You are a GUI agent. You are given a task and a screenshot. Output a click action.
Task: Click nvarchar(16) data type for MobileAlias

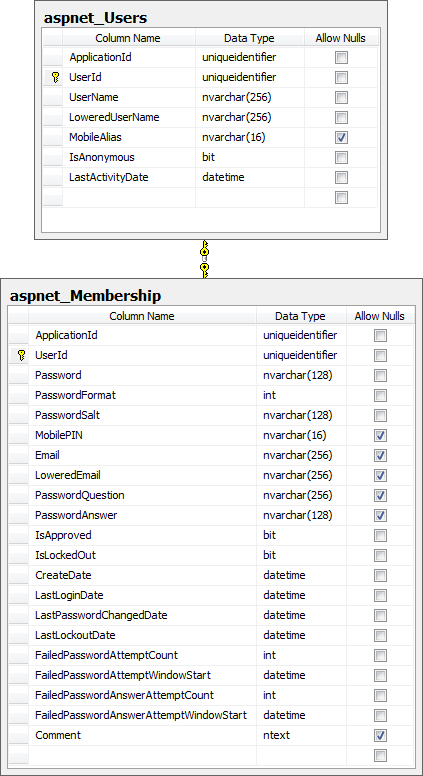click(250, 138)
